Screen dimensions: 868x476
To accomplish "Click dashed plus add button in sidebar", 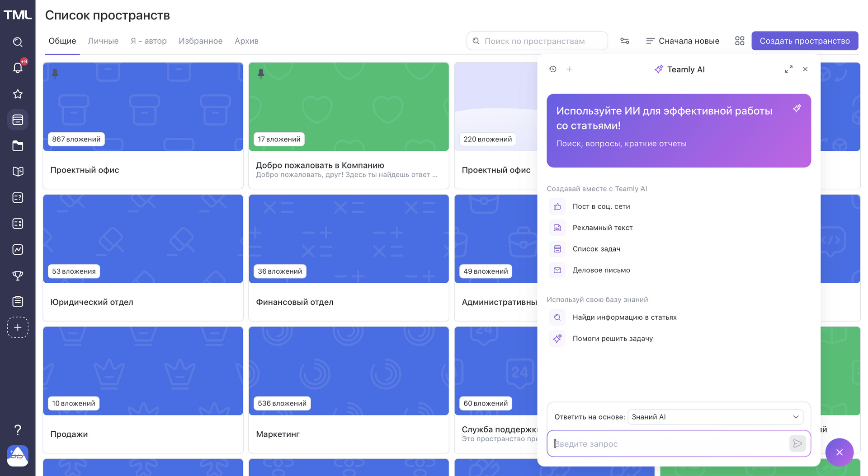I will coord(18,327).
